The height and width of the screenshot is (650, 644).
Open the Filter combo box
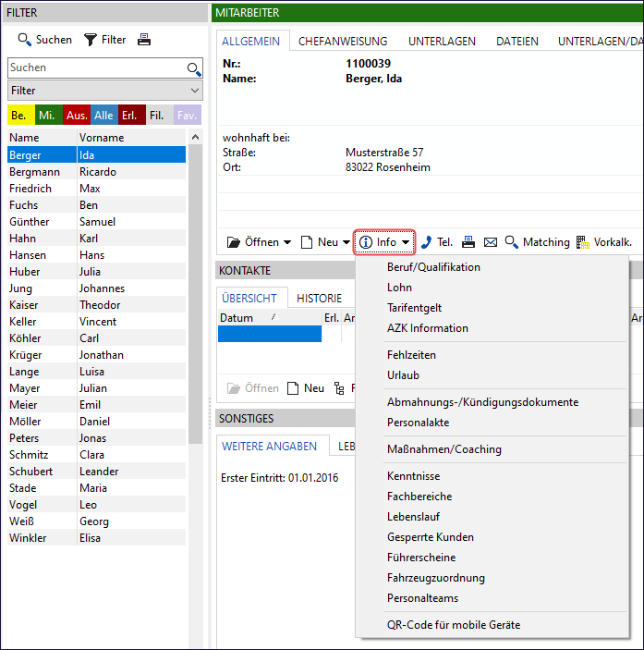[105, 91]
